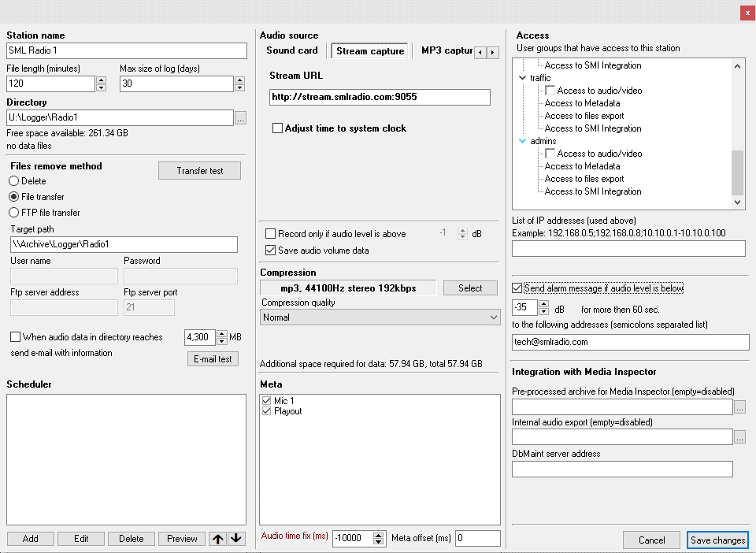Check admins group Access to audio/video
Viewport: 756px width, 553px height.
(550, 154)
